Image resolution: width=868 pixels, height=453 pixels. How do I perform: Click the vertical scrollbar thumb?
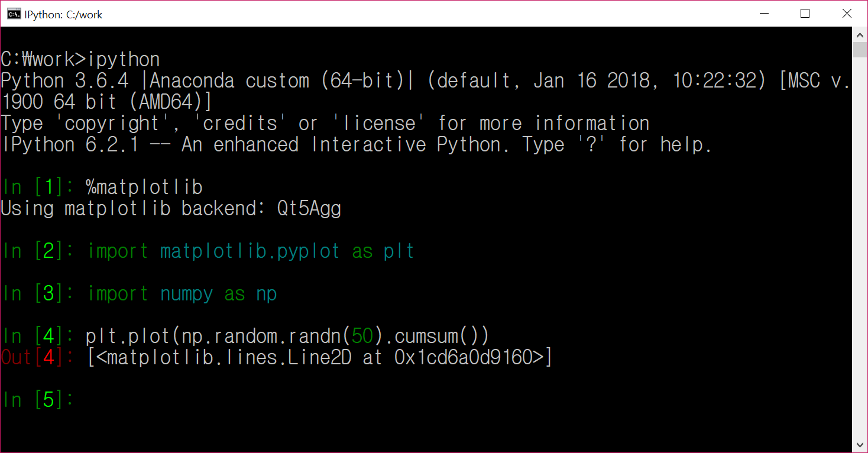[x=860, y=50]
